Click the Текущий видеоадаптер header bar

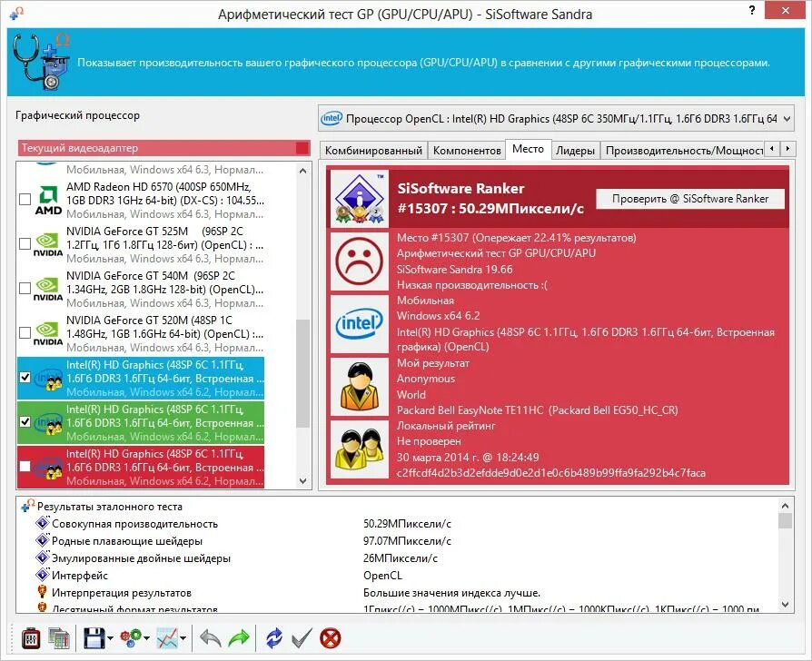[x=163, y=148]
